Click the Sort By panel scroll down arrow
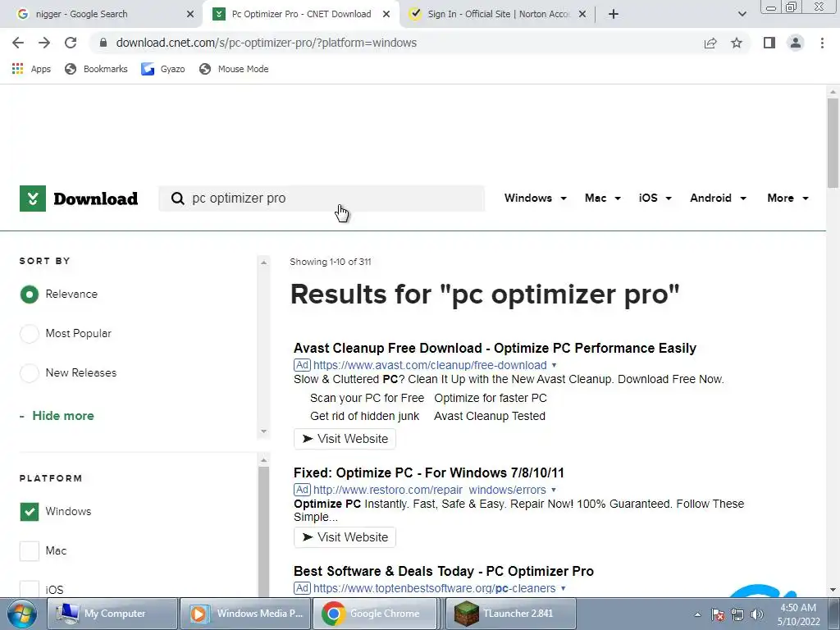Viewport: 840px width, 630px height. coord(263,431)
